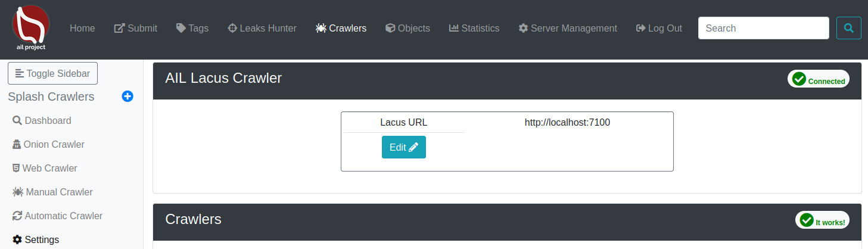Open the Submit page
The width and height of the screenshot is (868, 249).
click(136, 28)
